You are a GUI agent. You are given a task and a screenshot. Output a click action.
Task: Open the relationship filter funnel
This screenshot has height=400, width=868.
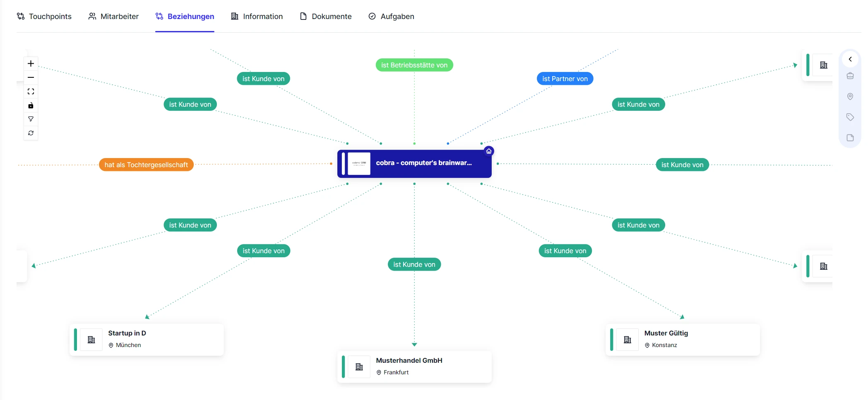31,119
